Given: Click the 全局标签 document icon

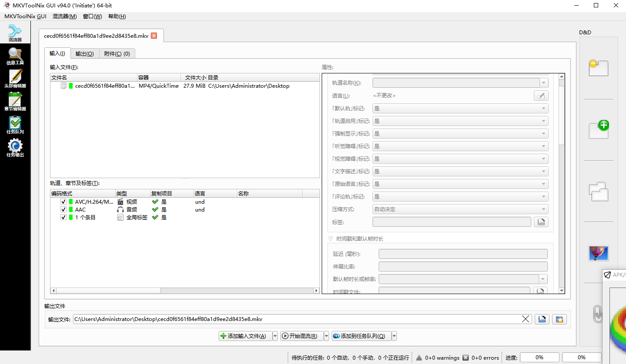Looking at the screenshot, I should [120, 218].
